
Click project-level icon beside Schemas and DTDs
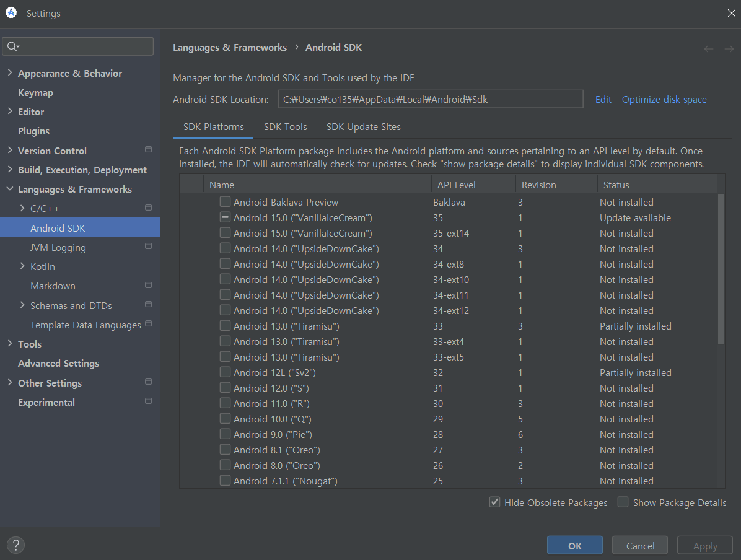149,304
